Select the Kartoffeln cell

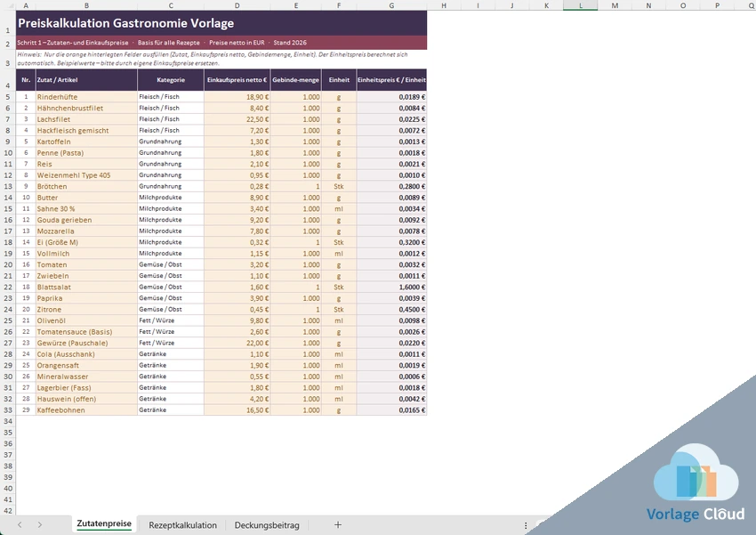click(86, 142)
